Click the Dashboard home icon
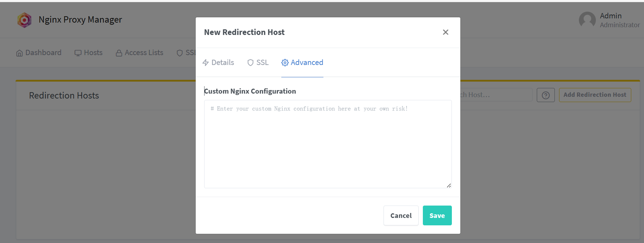 (x=19, y=53)
